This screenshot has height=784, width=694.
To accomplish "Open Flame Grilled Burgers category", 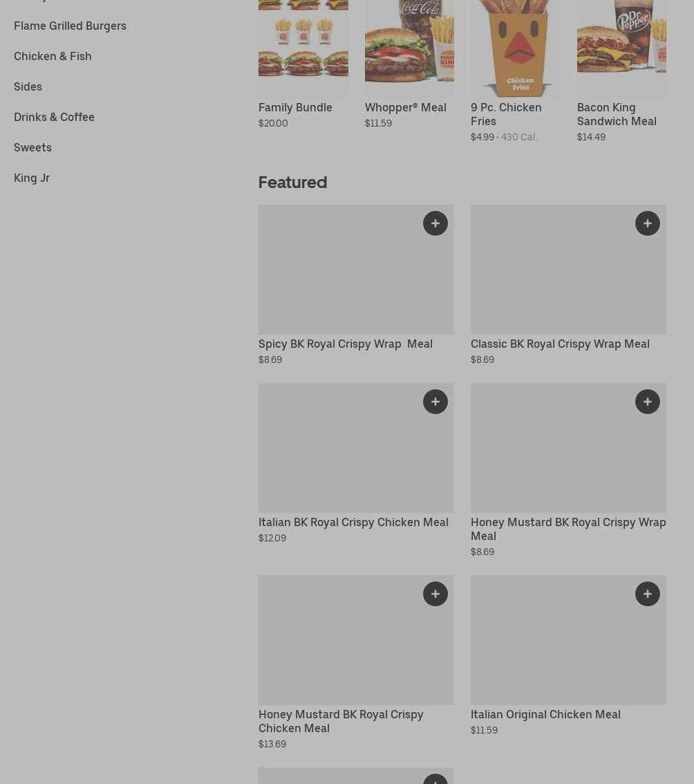I will point(70,26).
